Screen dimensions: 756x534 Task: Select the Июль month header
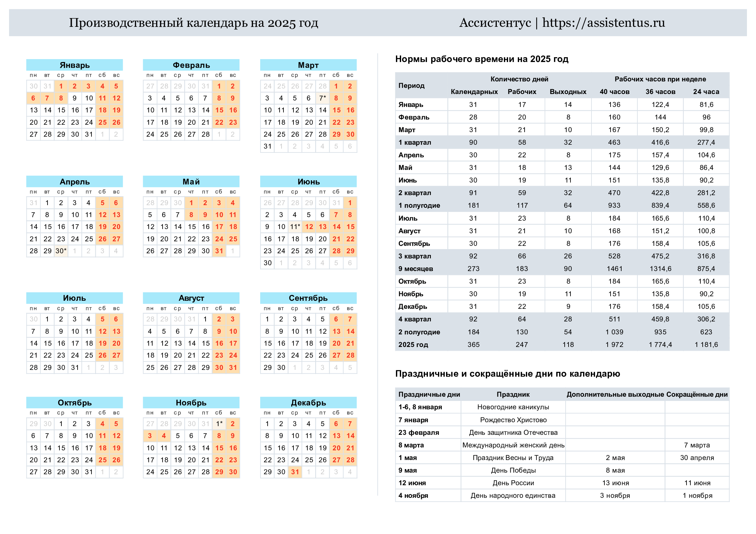point(74,298)
